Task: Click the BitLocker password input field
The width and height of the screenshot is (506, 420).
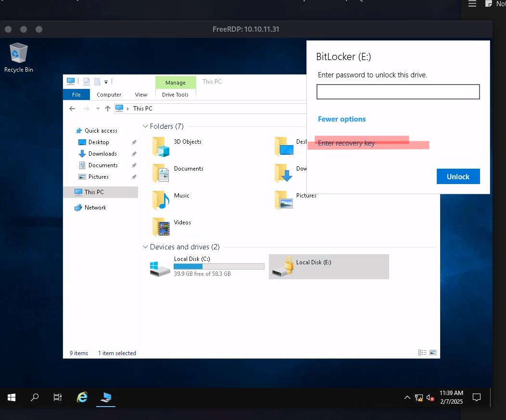Action: [398, 92]
